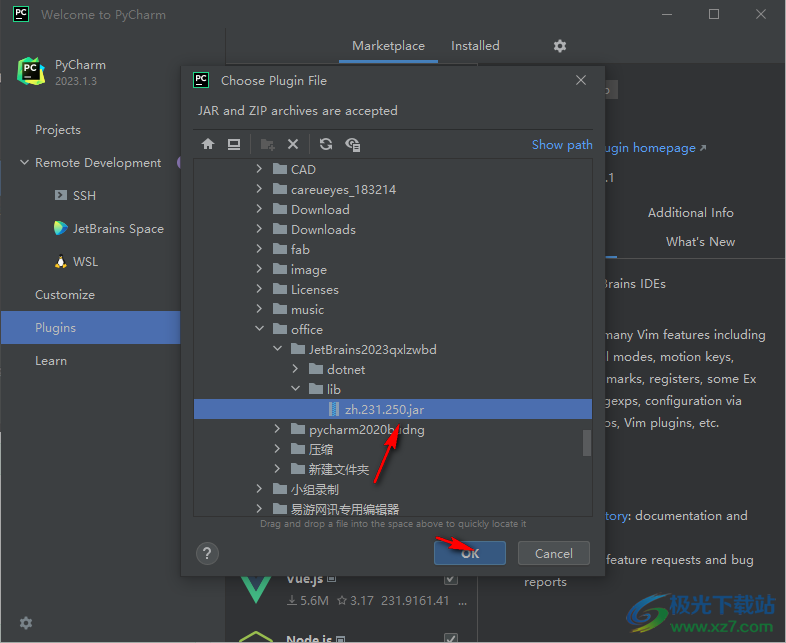Expand the Downloads folder

tap(259, 229)
